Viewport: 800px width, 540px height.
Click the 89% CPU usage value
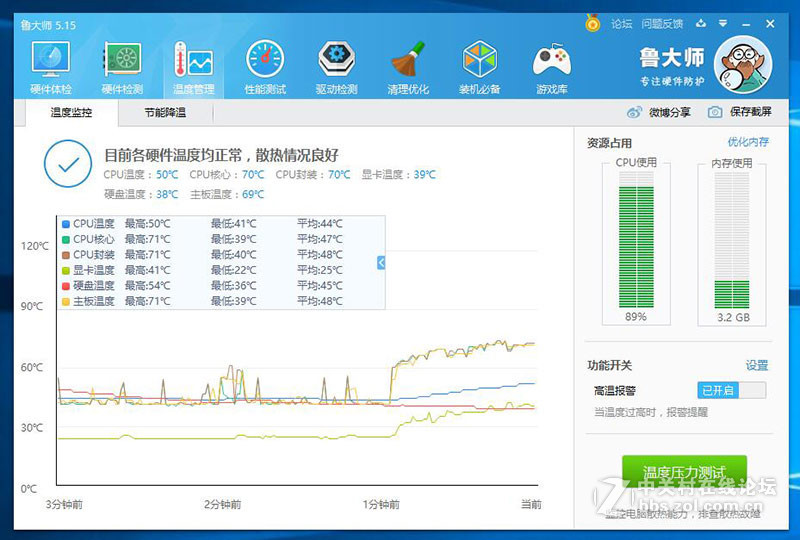click(x=636, y=317)
